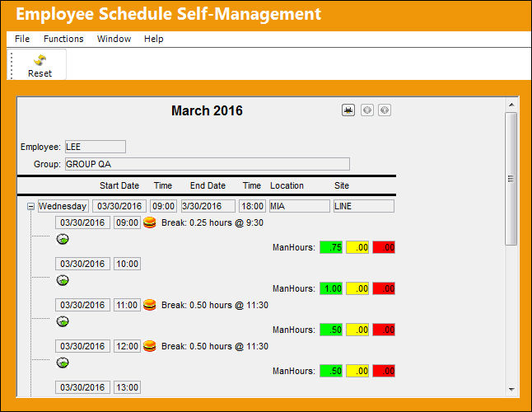The image size is (532, 412).
Task: Click the burger break icon at 11:00
Action: [x=150, y=305]
